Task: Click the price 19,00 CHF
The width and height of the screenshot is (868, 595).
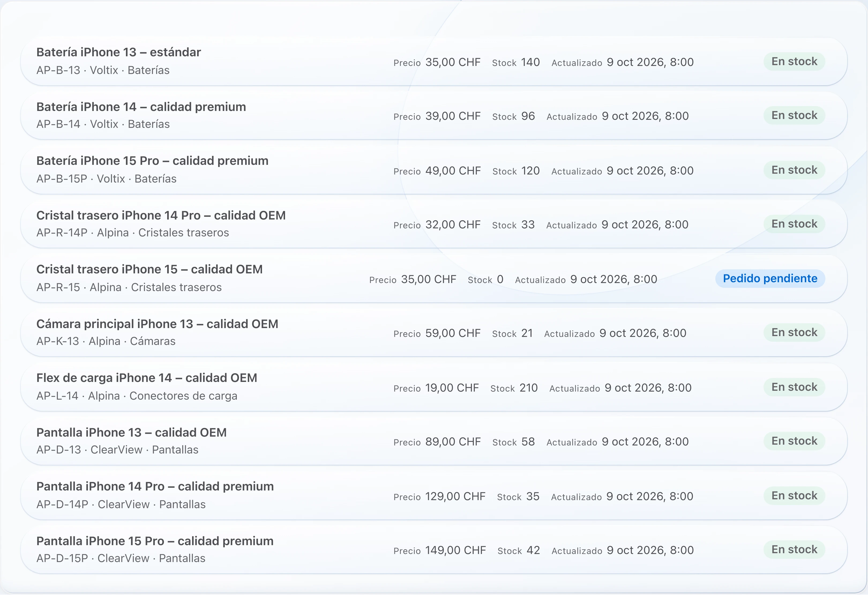Action: [452, 388]
